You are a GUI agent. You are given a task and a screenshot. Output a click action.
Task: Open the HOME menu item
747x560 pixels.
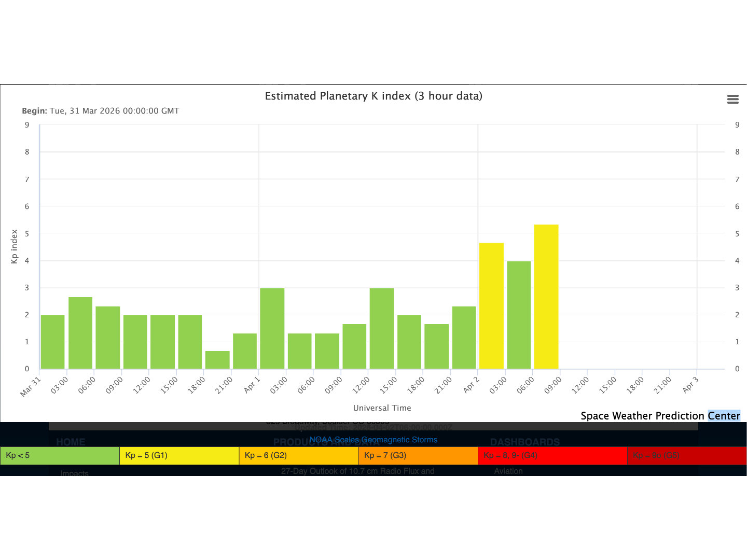point(71,442)
